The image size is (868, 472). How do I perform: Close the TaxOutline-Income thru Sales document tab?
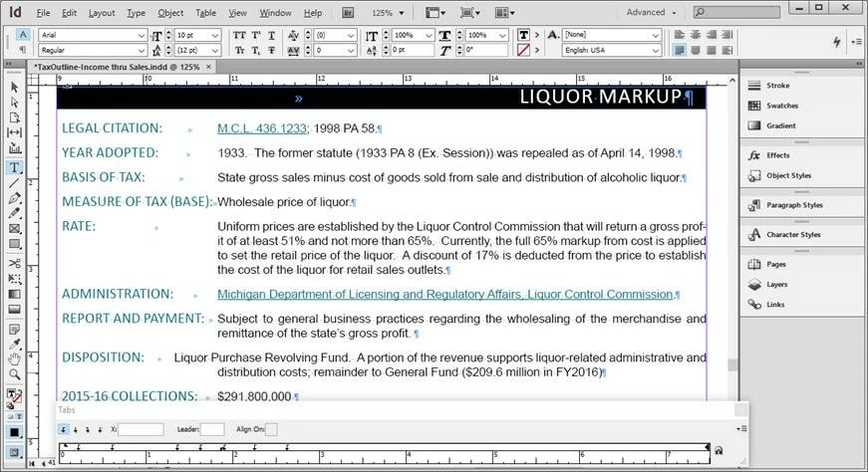click(208, 67)
